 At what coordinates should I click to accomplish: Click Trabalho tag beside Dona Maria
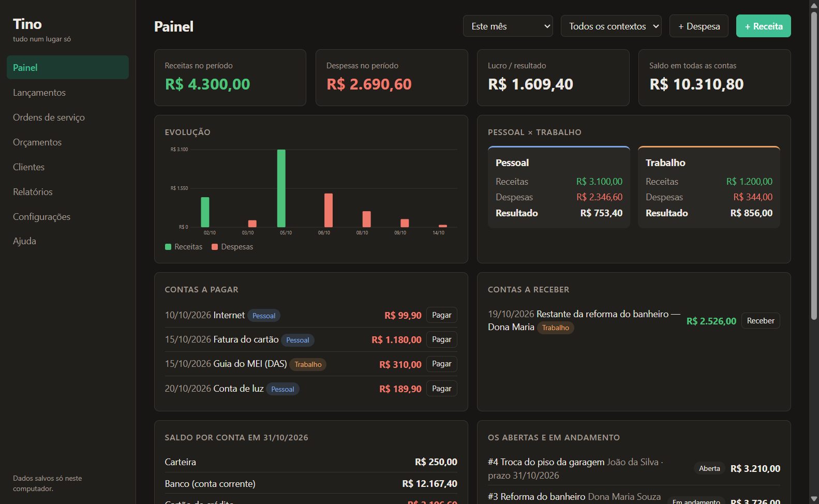click(x=556, y=328)
